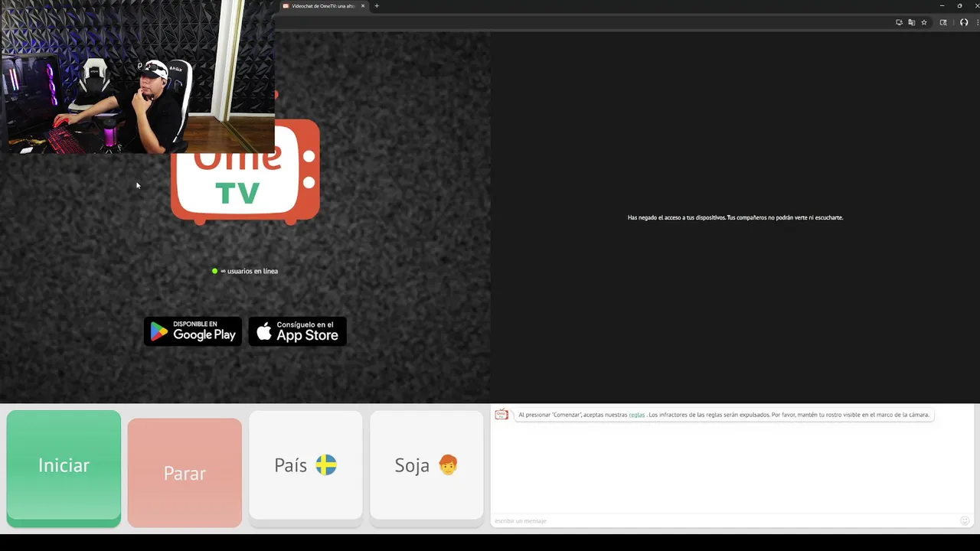Click the "usuarios en línea" status text
The width and height of the screenshot is (980, 551).
[249, 271]
